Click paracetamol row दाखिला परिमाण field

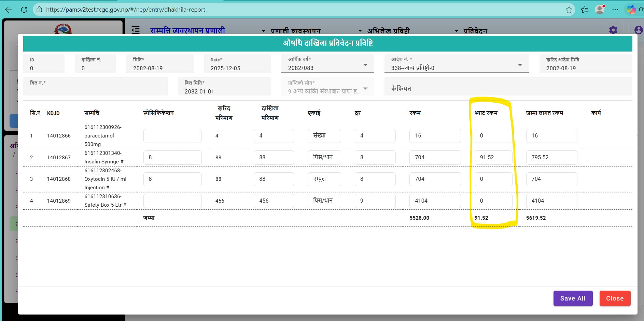pos(274,136)
